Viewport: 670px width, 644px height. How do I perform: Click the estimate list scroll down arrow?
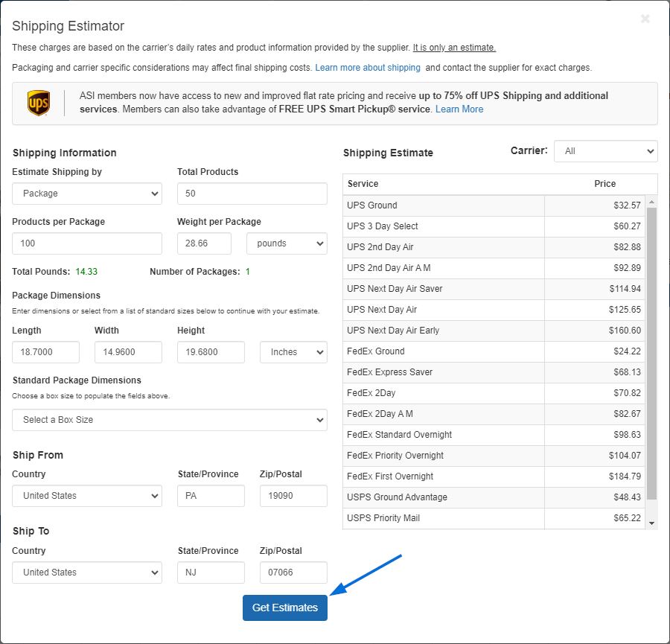651,523
